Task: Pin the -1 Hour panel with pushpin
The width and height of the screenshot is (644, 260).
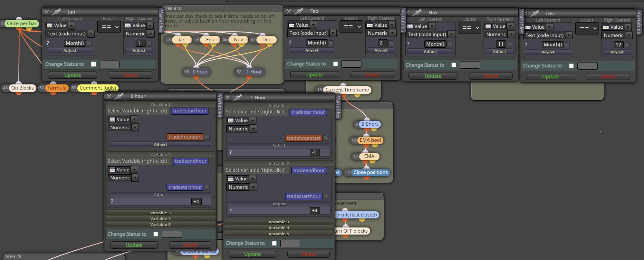Action: [x=238, y=97]
